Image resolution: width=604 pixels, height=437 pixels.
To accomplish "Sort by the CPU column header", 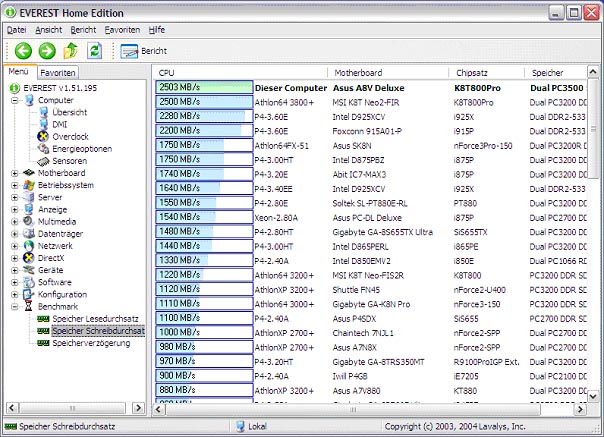I will pyautogui.click(x=242, y=73).
